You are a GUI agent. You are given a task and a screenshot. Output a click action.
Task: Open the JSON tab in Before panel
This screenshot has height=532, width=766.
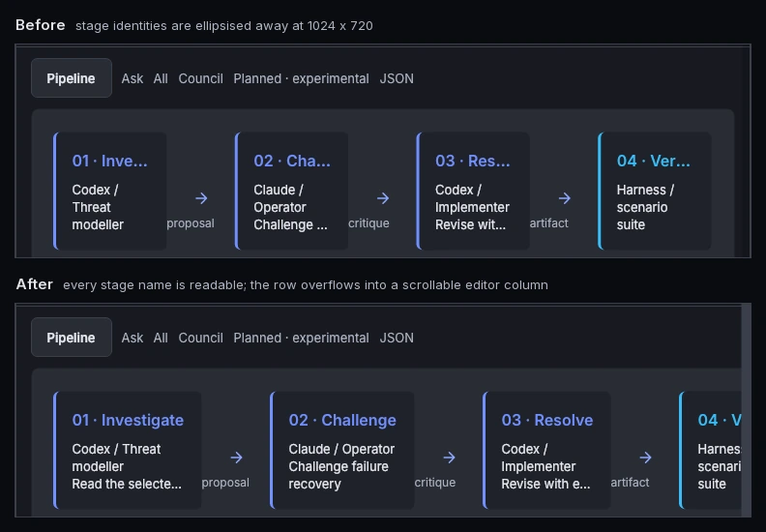[x=397, y=78]
